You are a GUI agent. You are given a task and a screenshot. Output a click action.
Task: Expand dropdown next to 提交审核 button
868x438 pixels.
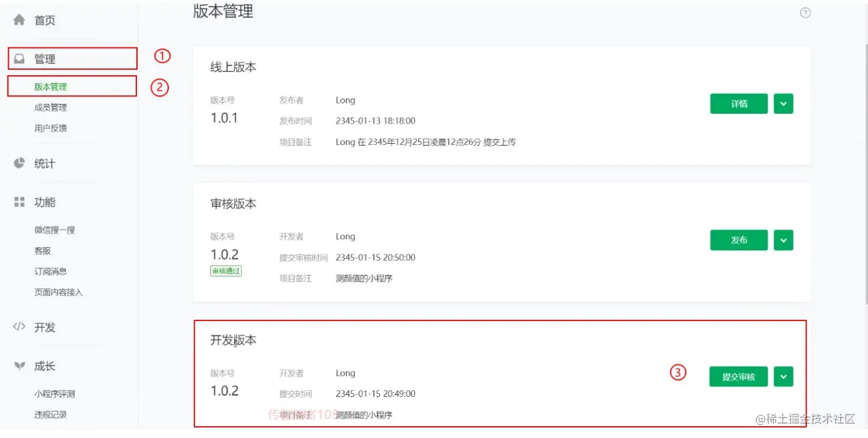783,376
